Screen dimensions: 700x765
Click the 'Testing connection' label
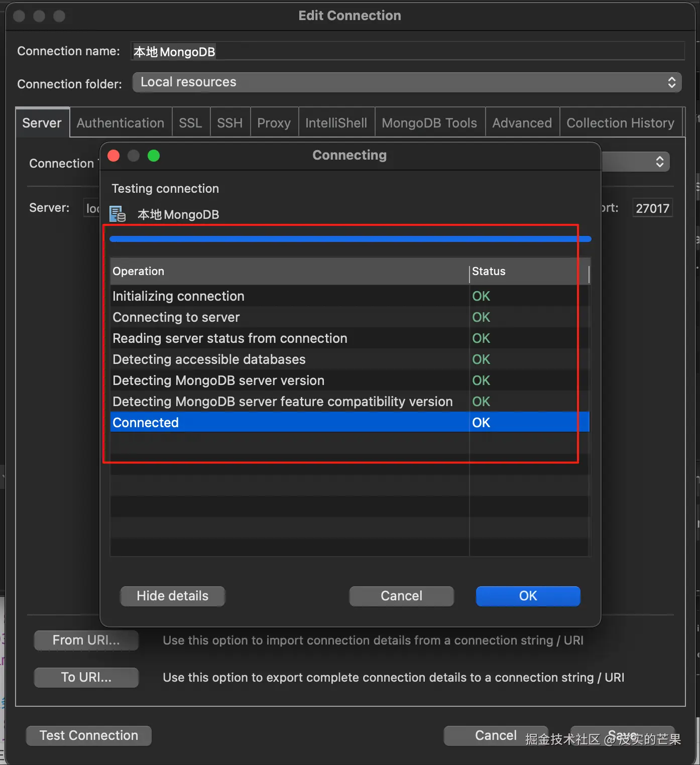click(165, 188)
